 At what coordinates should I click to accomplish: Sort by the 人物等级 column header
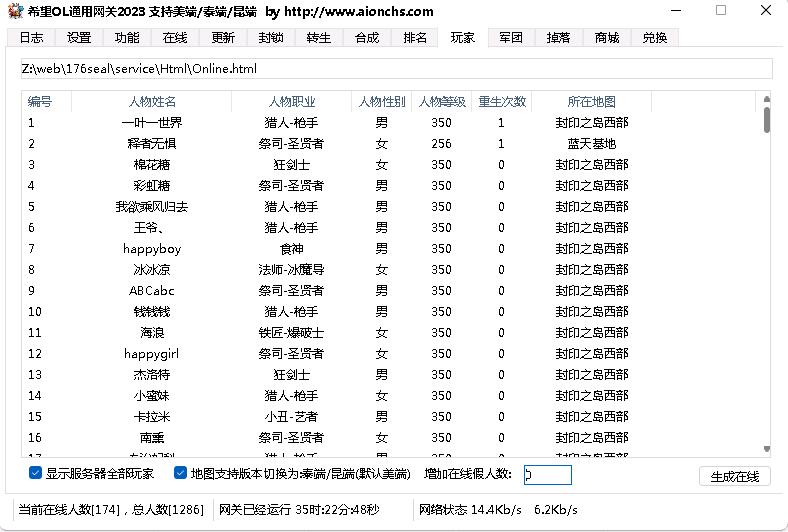pyautogui.click(x=441, y=102)
